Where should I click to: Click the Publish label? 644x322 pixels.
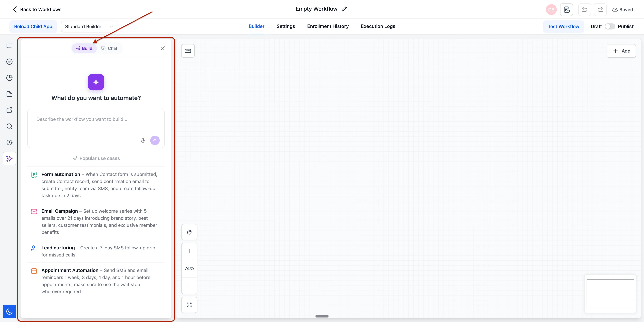626,26
